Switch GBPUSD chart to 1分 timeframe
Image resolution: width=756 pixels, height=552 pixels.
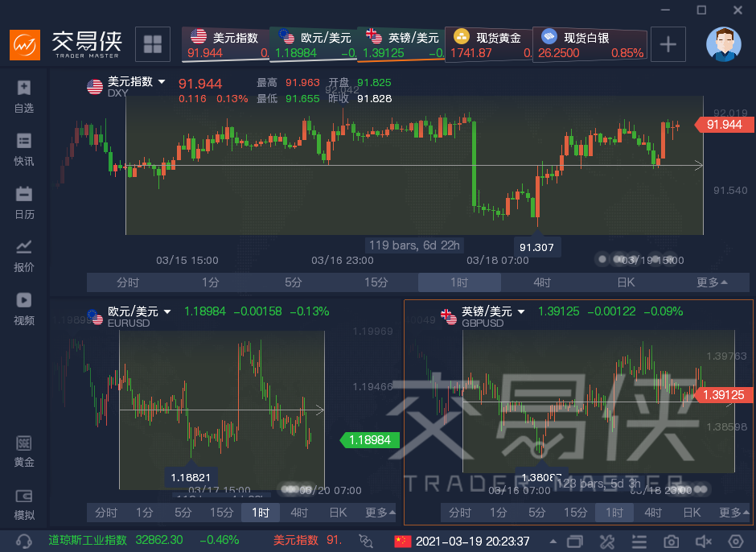pyautogui.click(x=499, y=513)
